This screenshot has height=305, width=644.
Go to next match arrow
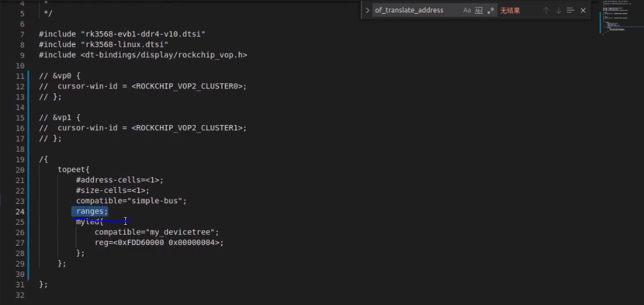coord(558,10)
